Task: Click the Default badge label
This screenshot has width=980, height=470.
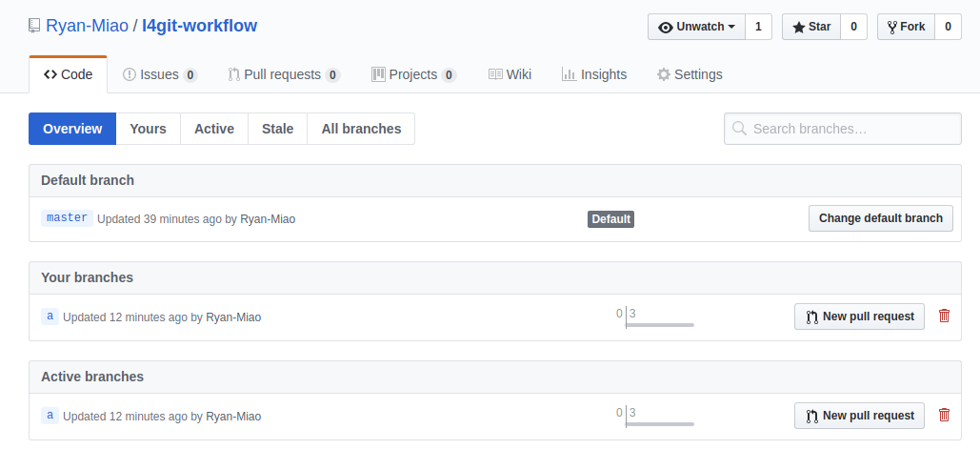Action: (610, 219)
